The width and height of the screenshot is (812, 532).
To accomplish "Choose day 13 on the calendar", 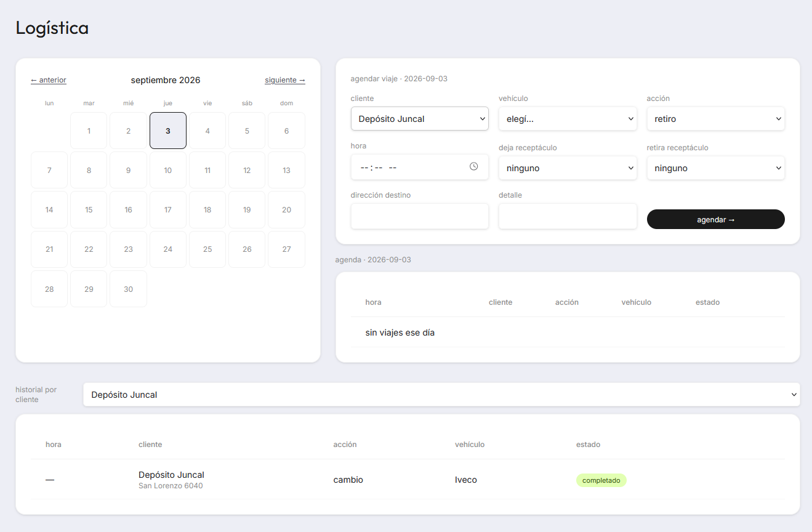I will [x=286, y=170].
